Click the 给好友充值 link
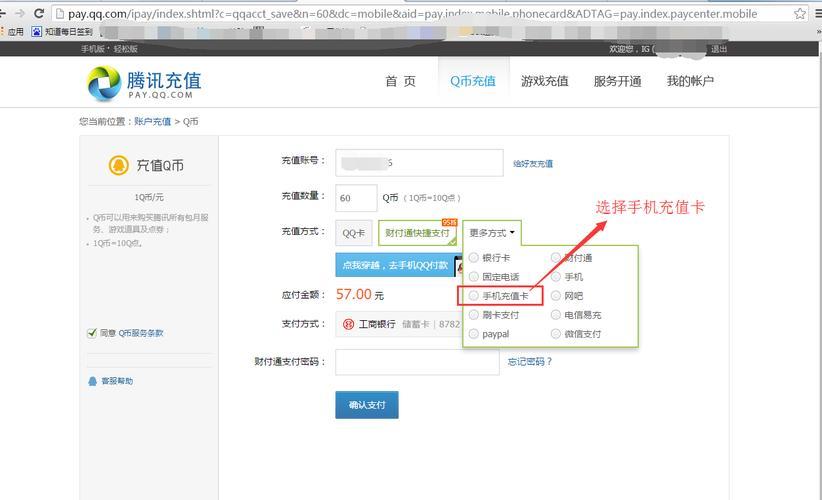Screen dimensions: 822x500 (533, 164)
